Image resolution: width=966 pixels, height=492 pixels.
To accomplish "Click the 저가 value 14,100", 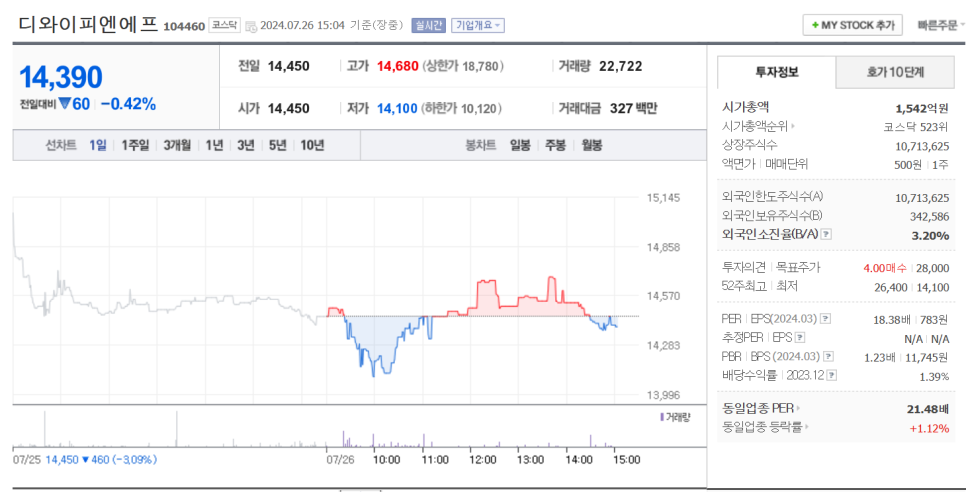I will 397,108.
